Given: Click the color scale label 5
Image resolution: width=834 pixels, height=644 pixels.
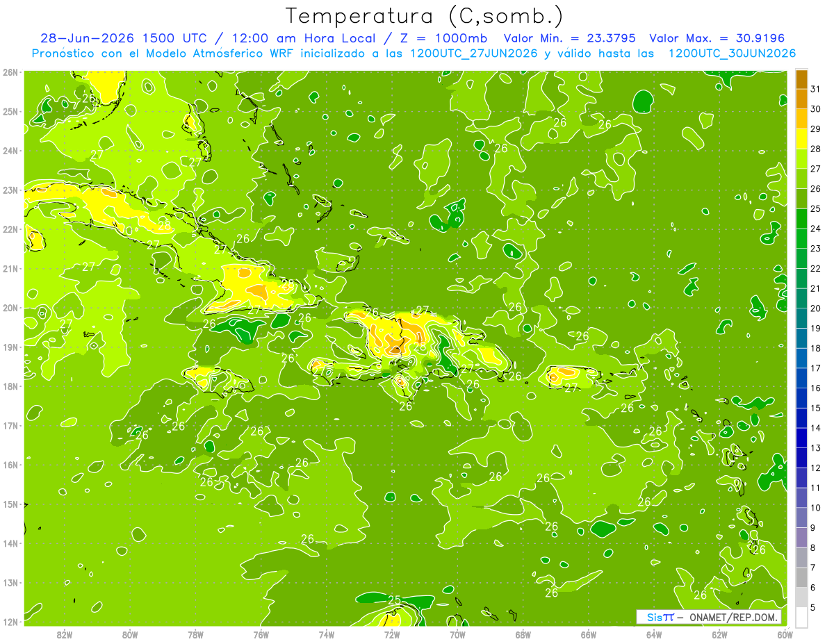Looking at the screenshot, I should 812,607.
